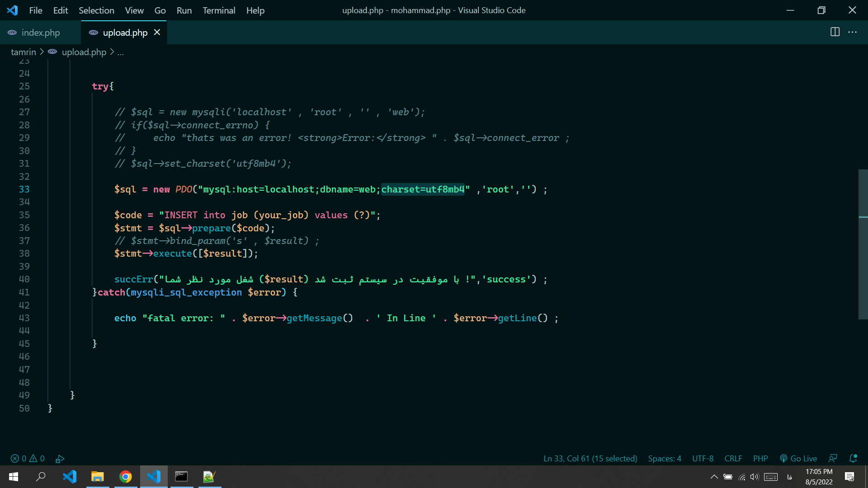Open Windows taskbar search
868x488 pixels.
click(41, 477)
